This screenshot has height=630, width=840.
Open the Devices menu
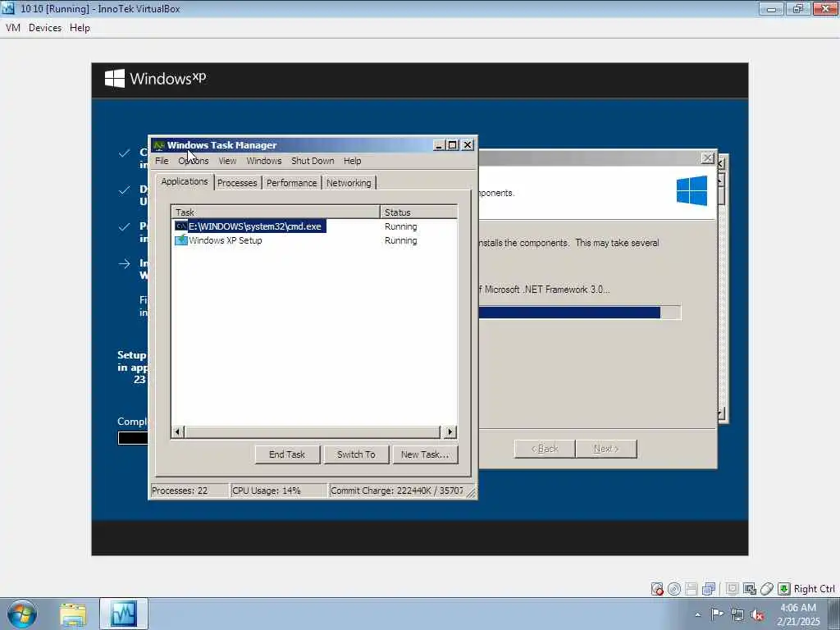tap(45, 28)
